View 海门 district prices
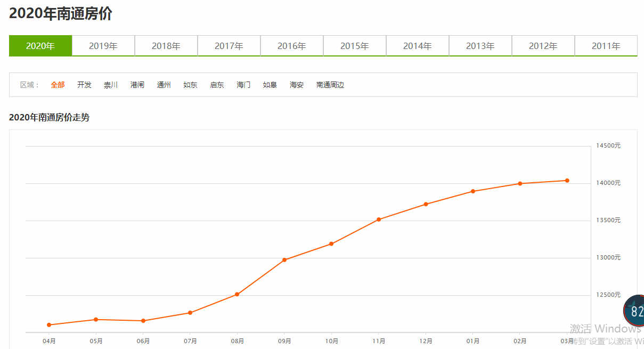The height and width of the screenshot is (349, 644). (x=243, y=84)
